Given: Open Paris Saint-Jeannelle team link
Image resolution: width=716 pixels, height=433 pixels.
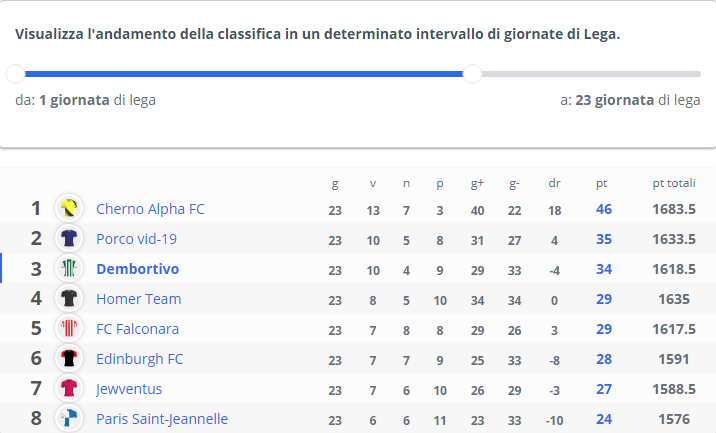Looking at the screenshot, I should [162, 419].
